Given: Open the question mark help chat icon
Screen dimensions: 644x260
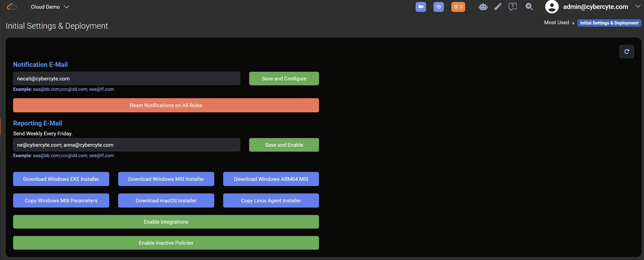Looking at the screenshot, I should click(x=512, y=7).
